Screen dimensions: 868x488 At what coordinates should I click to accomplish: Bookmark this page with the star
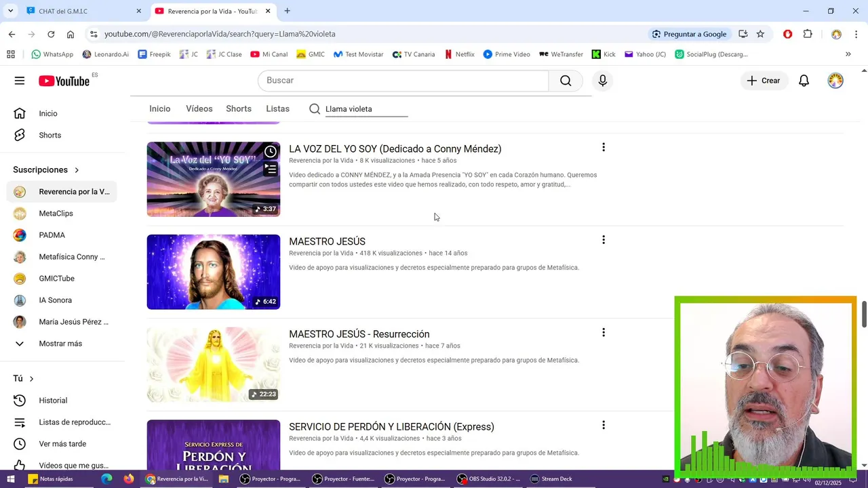761,34
